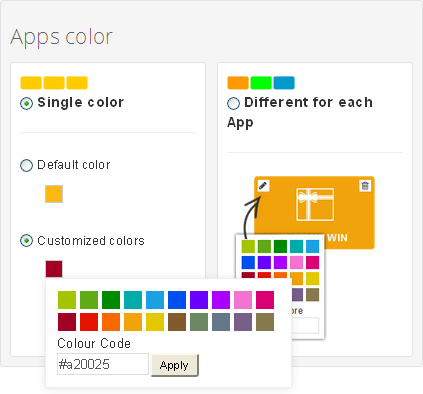Click the trash delete icon on app tile
This screenshot has width=423, height=394.
click(365, 186)
